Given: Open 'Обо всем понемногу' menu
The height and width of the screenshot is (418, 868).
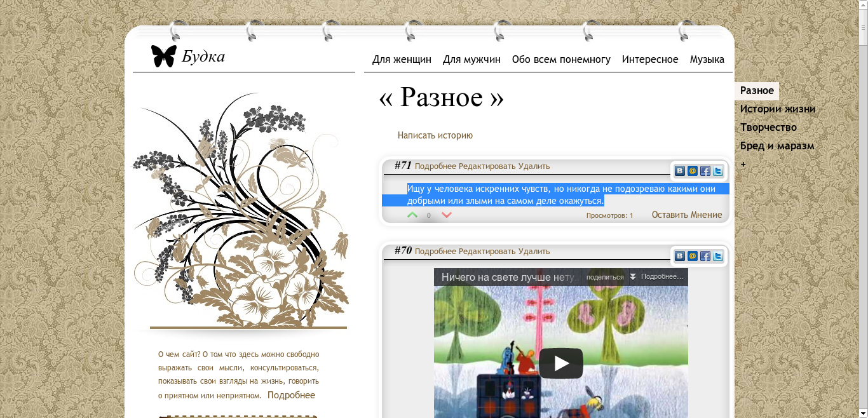Looking at the screenshot, I should (561, 60).
